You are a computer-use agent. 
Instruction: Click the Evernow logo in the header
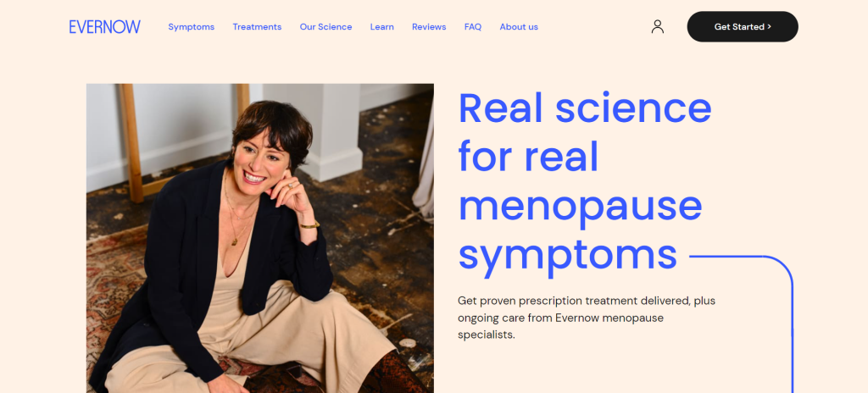point(104,26)
